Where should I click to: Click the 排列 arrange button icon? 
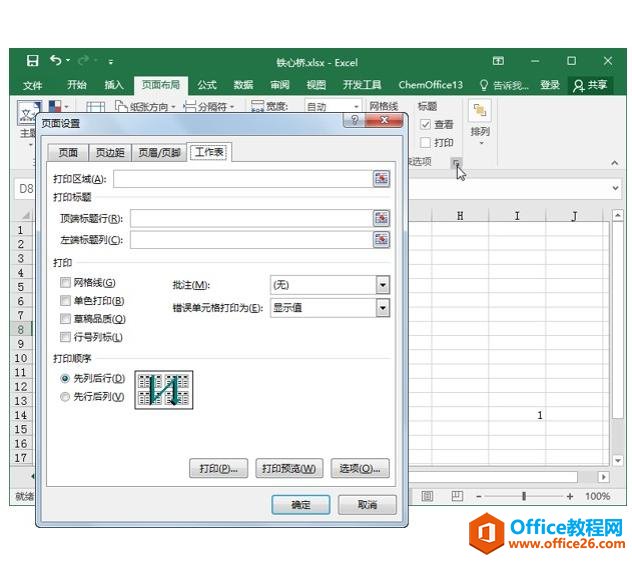pyautogui.click(x=480, y=110)
